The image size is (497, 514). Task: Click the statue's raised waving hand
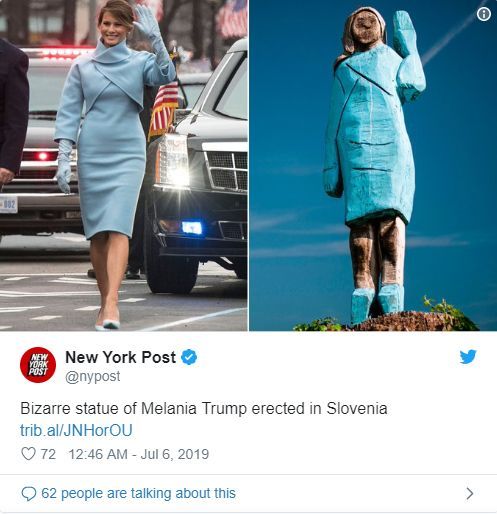click(404, 33)
